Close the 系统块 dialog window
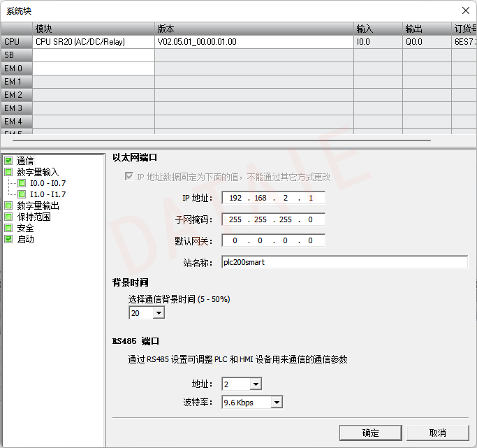The width and height of the screenshot is (477, 448). (465, 10)
